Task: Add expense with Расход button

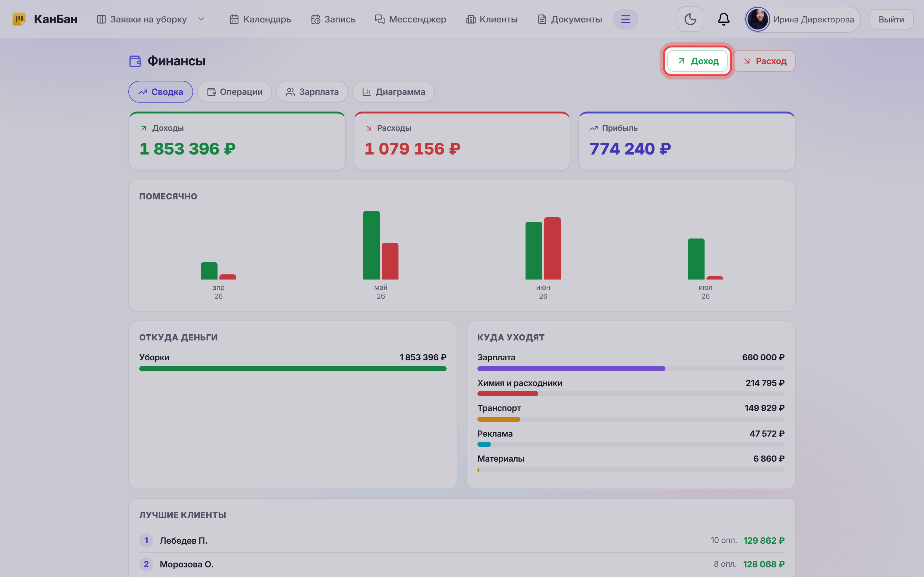Action: click(765, 61)
